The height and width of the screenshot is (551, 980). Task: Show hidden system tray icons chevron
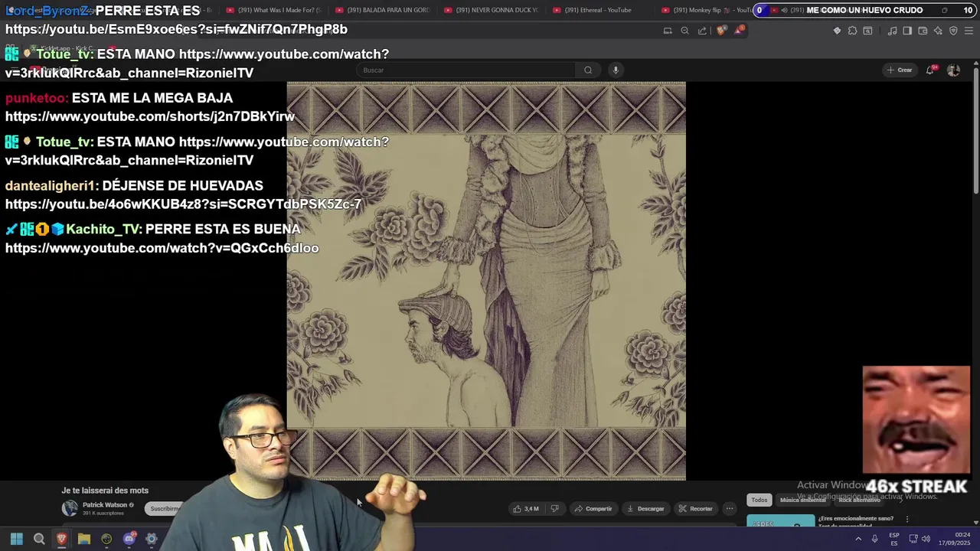click(857, 540)
